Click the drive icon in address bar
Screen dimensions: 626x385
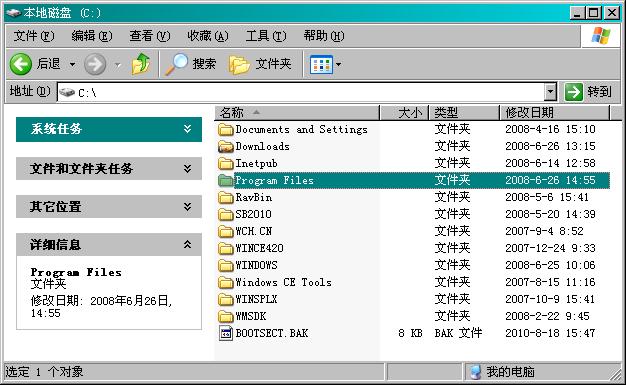(67, 93)
